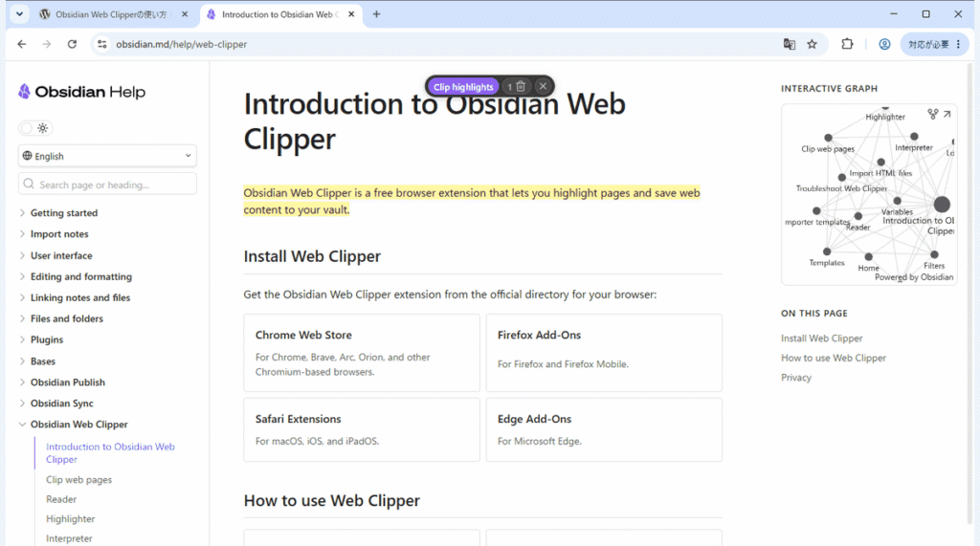Switch to Obsidian Web Clipperの使い方 tab
This screenshot has width=980, height=546.
click(113, 14)
